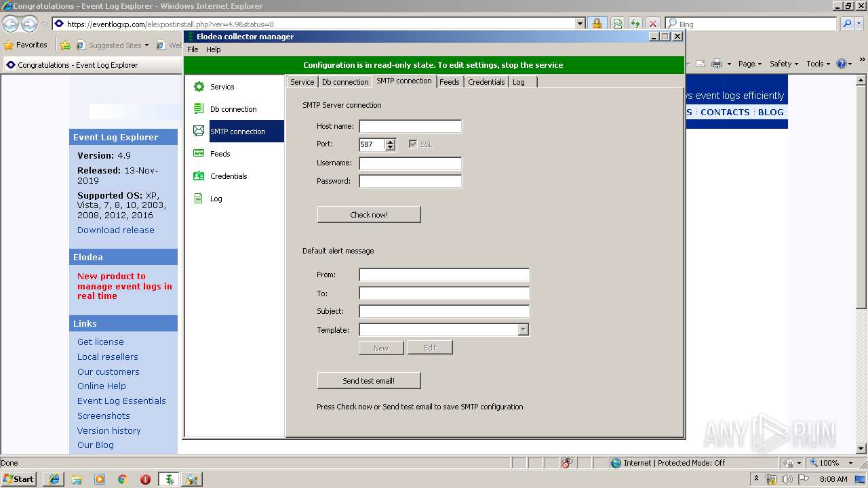Open Internet Explorer from taskbar

coord(54,479)
